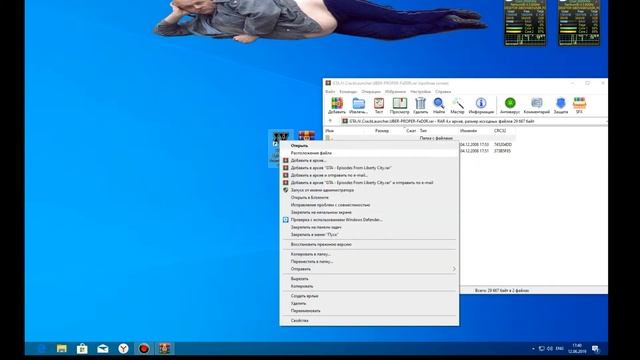Open the Настройки menu in WinRAR

(420, 91)
